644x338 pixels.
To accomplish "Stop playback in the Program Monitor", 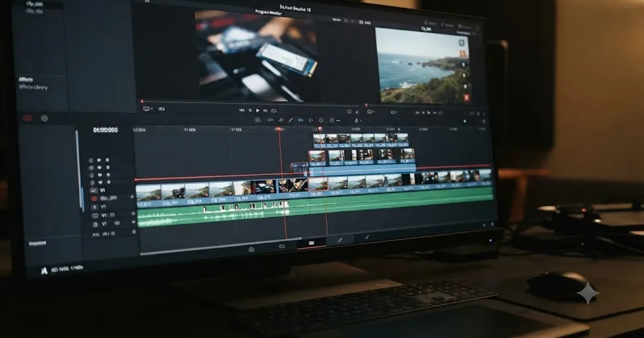I will 251,110.
